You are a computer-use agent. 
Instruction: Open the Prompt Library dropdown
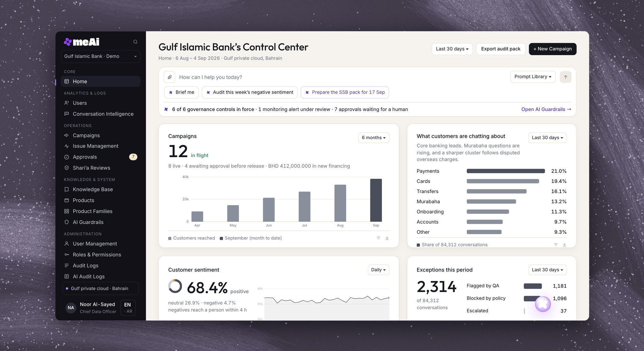[533, 77]
